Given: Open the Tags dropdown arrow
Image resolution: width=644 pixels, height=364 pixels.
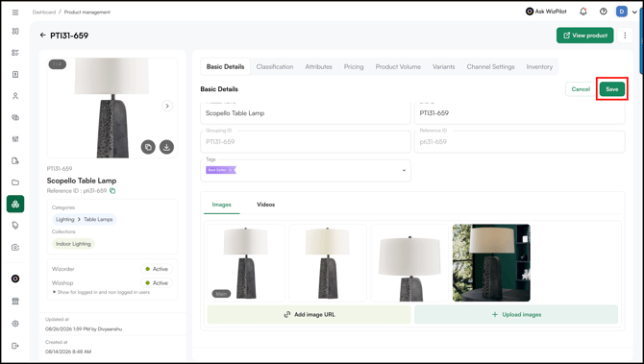Looking at the screenshot, I should 404,171.
